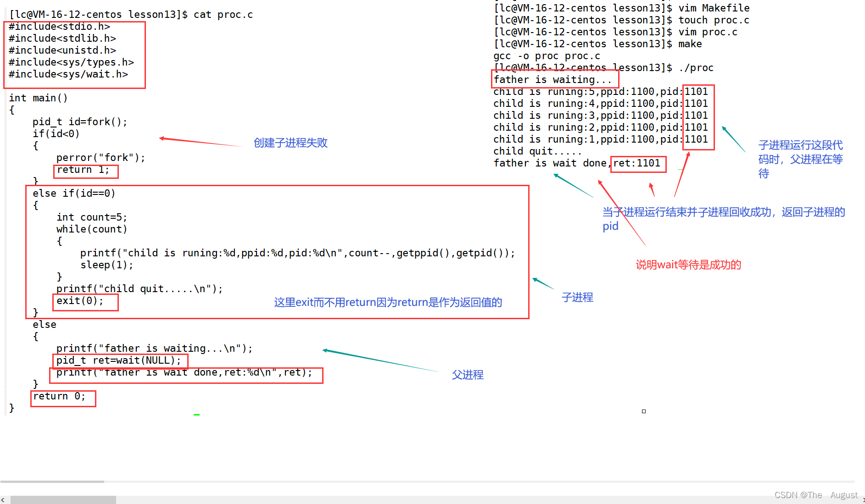Click the 'return 1;' statement
Image resolution: width=865 pixels, height=504 pixels.
click(83, 170)
